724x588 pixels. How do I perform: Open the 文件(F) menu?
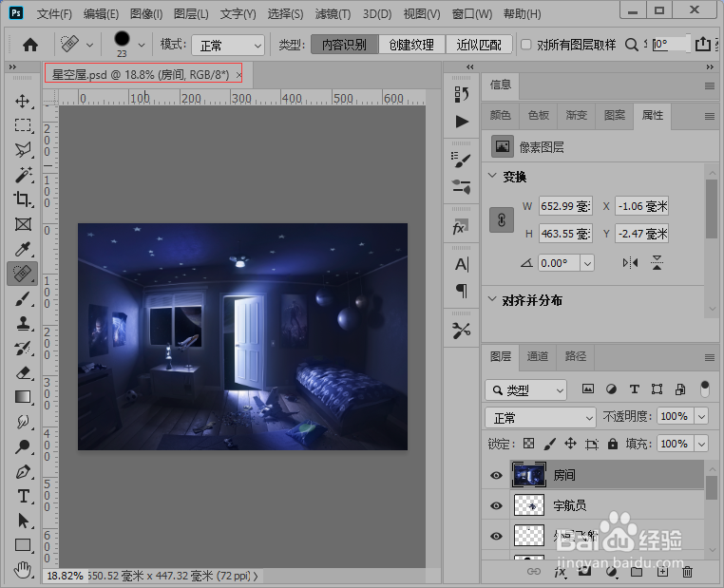54,14
